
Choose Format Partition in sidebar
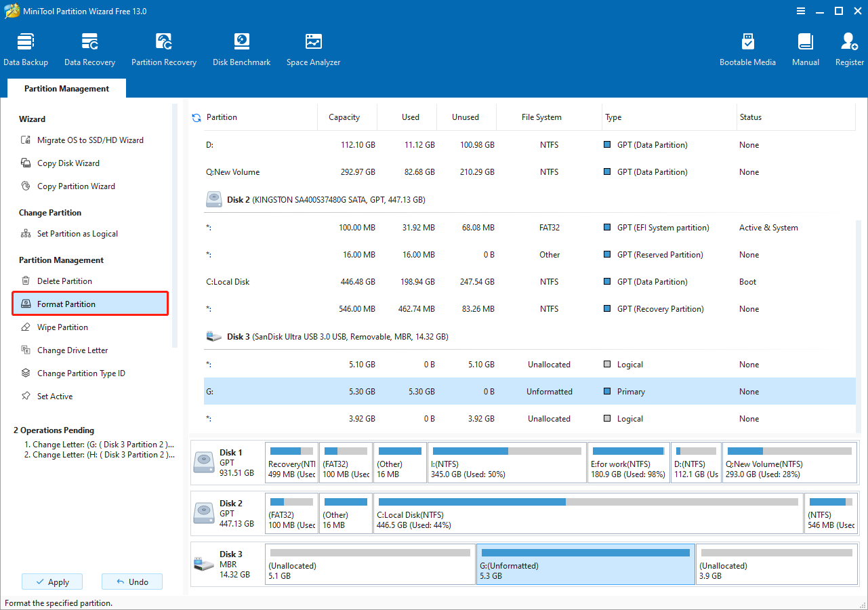[90, 304]
